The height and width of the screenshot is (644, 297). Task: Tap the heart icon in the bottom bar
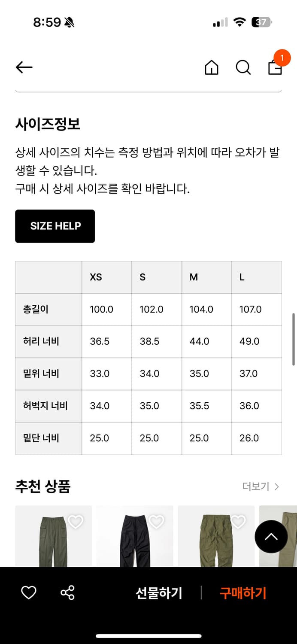coord(28,593)
